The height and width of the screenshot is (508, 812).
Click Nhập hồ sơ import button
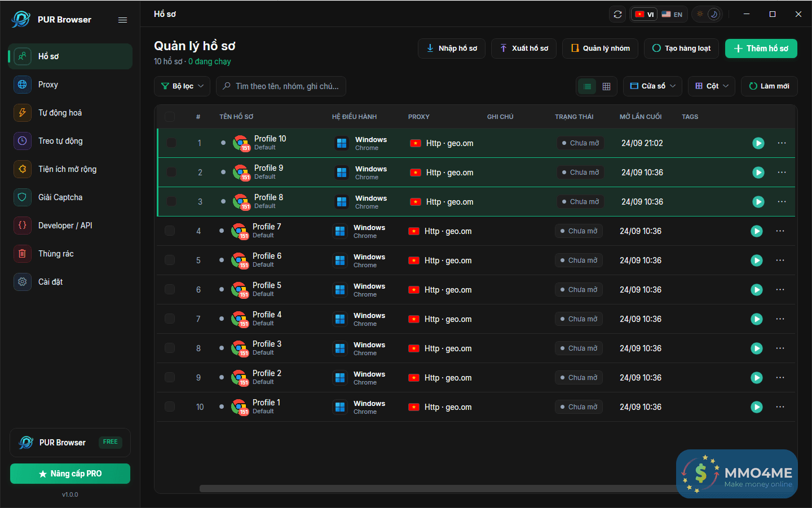[452, 48]
